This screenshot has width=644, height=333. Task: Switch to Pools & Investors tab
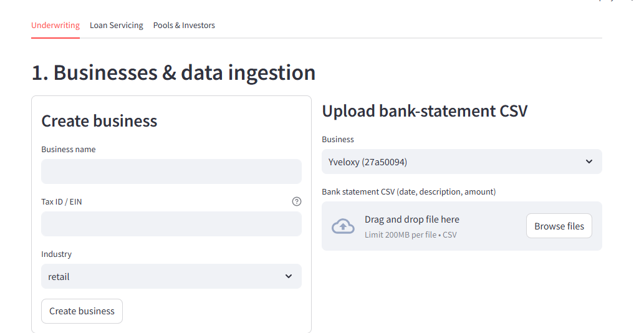[x=184, y=26]
